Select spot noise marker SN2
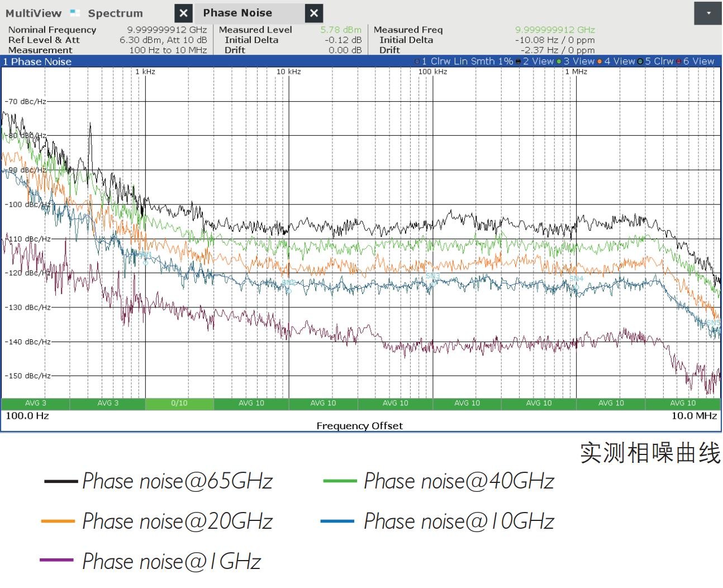 (x=289, y=283)
